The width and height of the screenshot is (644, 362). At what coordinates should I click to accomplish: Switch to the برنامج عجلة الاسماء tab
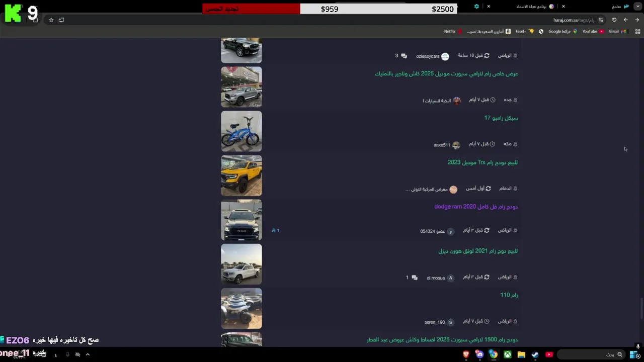535,7
